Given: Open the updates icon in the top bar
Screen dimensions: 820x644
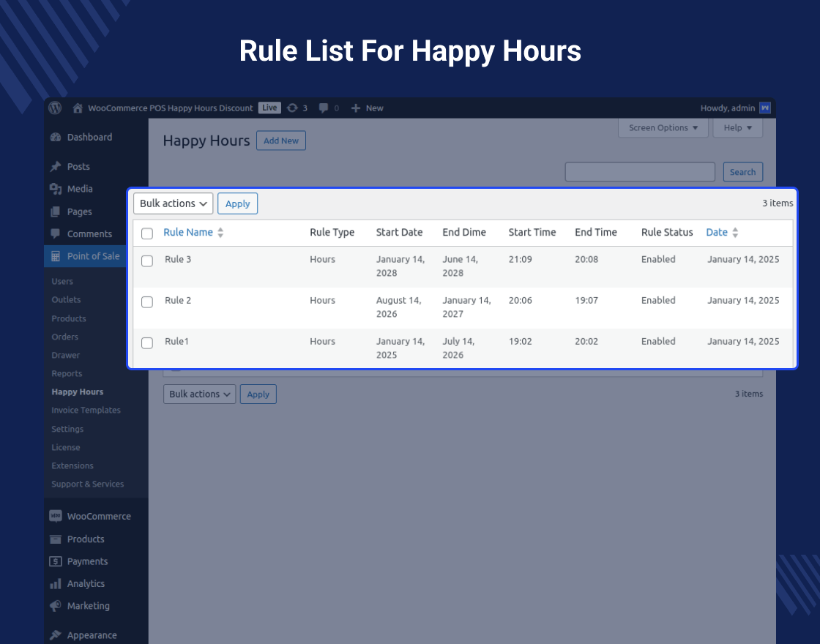Looking at the screenshot, I should (291, 108).
